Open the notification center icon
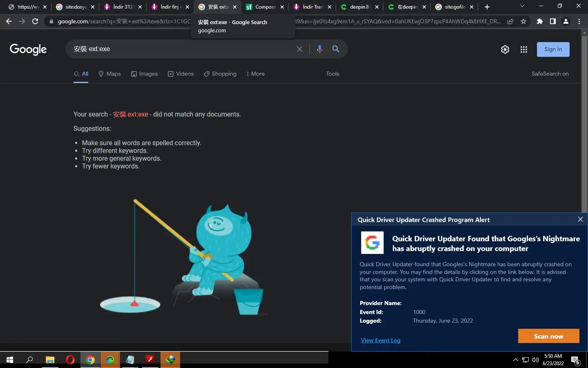588x368 pixels. tap(575, 360)
